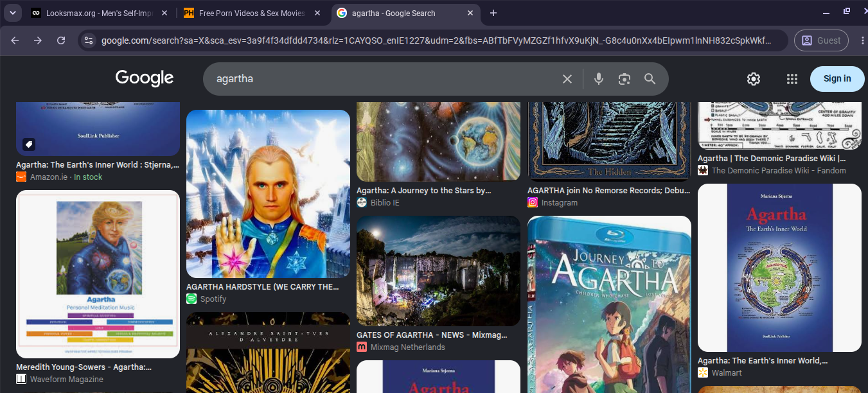Open bottom Mariana Stjerna book cover thumbnail

[438, 377]
